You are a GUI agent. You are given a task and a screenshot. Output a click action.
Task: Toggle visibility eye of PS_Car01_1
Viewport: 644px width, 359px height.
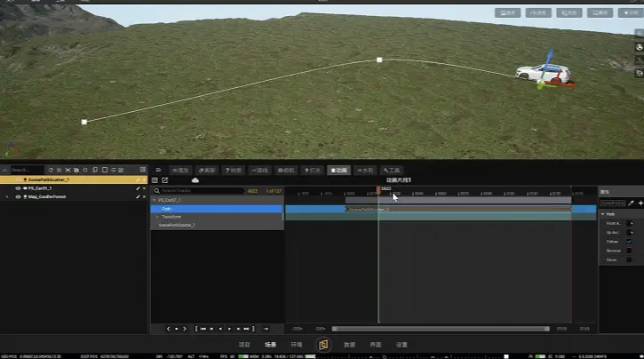pyautogui.click(x=18, y=188)
